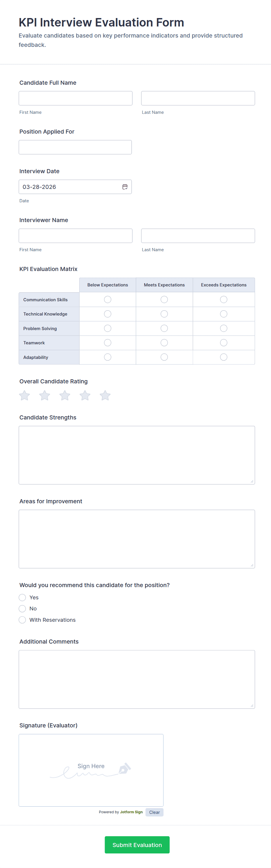Mark Technical Knowledge as Meets Expectations

point(164,314)
